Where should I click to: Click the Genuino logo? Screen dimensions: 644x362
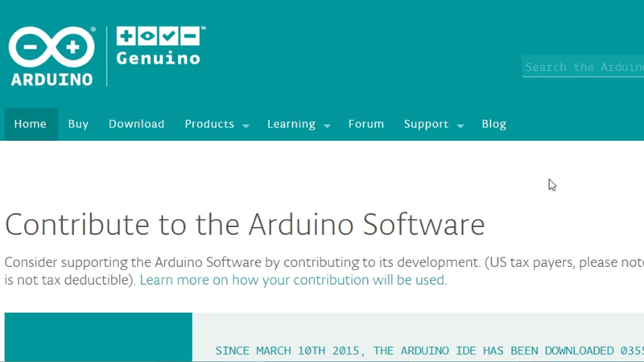pyautogui.click(x=160, y=46)
